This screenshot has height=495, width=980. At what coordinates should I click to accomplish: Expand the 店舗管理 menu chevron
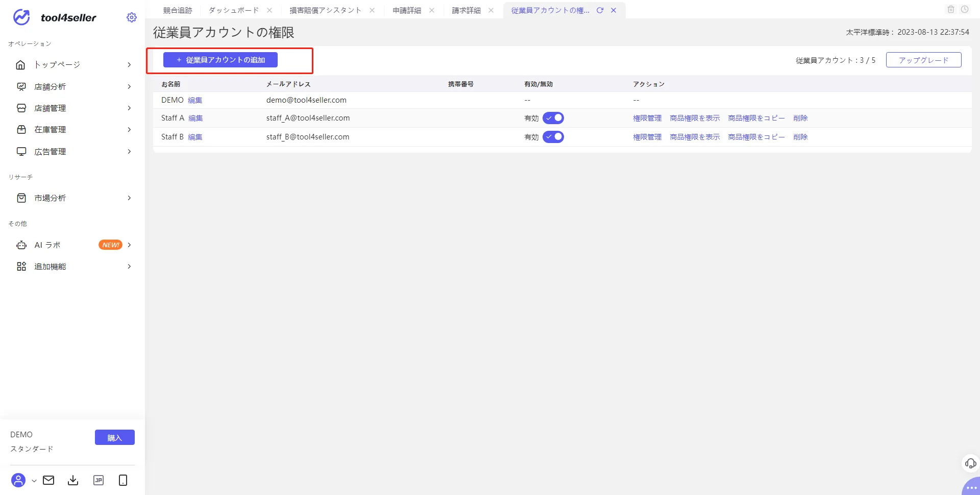click(x=129, y=108)
